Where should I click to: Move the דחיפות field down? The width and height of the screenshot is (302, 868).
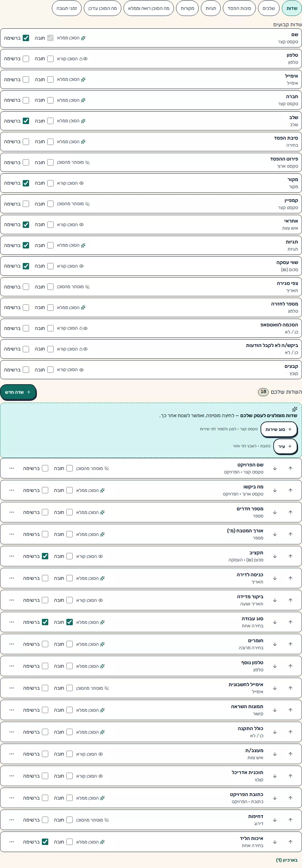(x=275, y=820)
